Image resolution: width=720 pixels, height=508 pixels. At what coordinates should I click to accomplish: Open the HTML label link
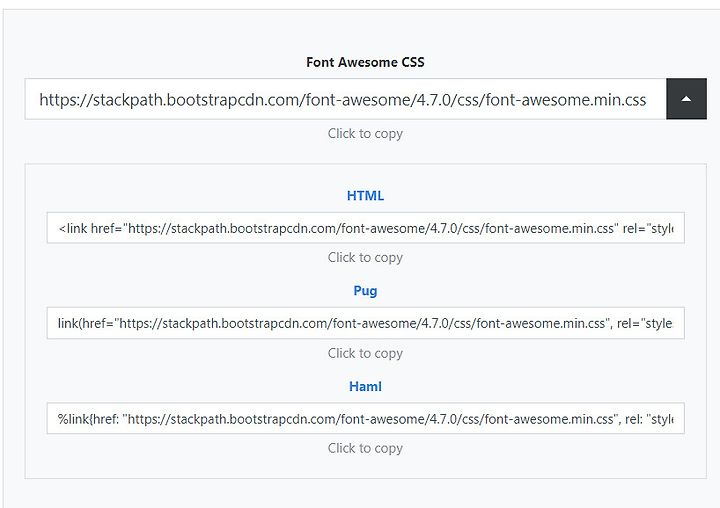[x=366, y=196]
